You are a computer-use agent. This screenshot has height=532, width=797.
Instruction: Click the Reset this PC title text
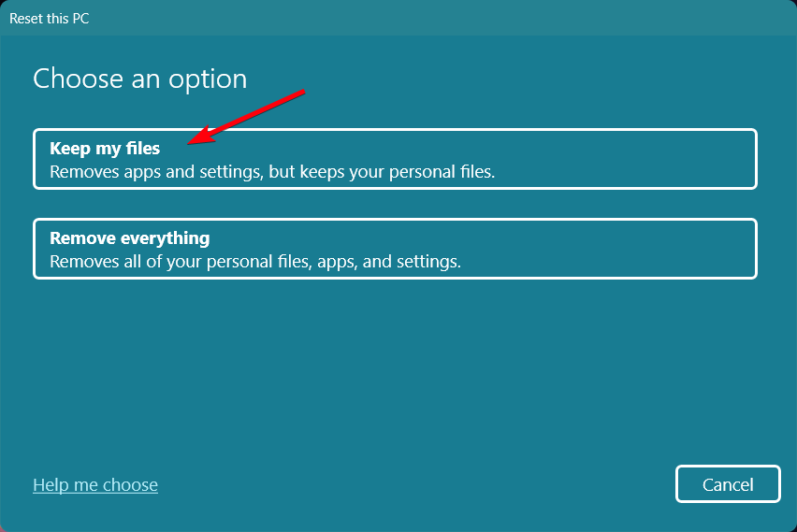pos(49,18)
